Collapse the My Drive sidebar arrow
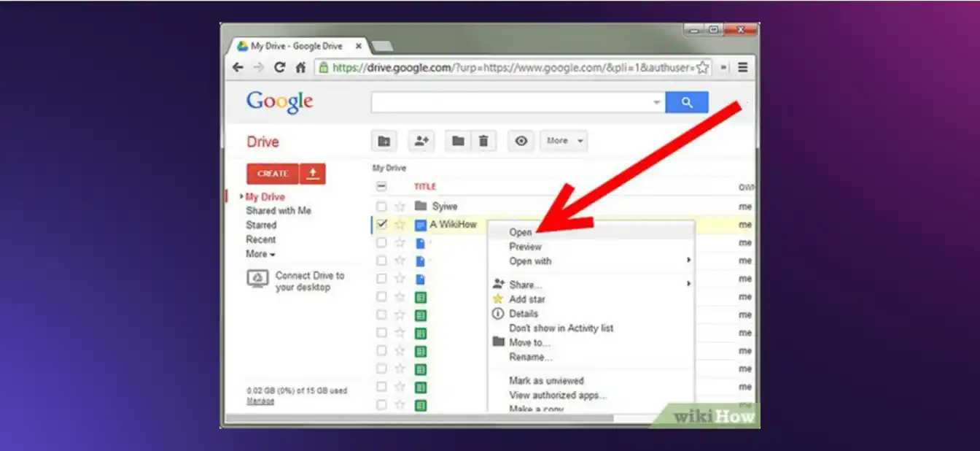 click(x=241, y=197)
